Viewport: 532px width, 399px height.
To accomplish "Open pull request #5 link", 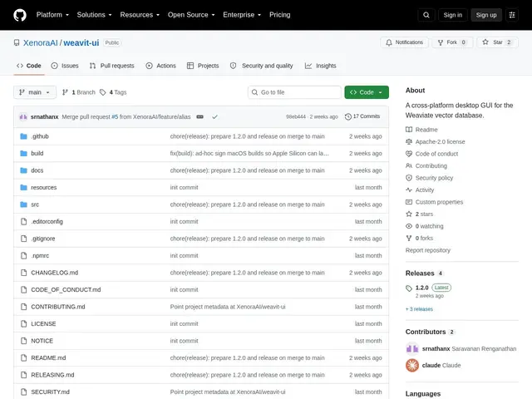I will click(115, 116).
